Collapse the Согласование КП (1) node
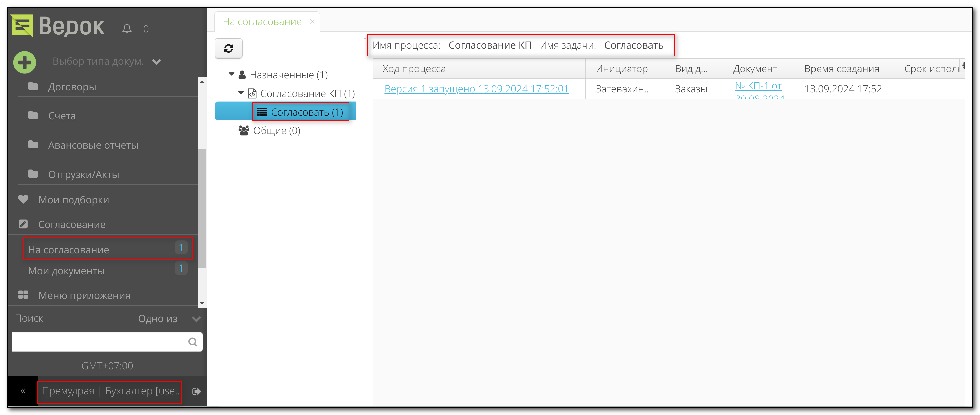 [x=241, y=93]
